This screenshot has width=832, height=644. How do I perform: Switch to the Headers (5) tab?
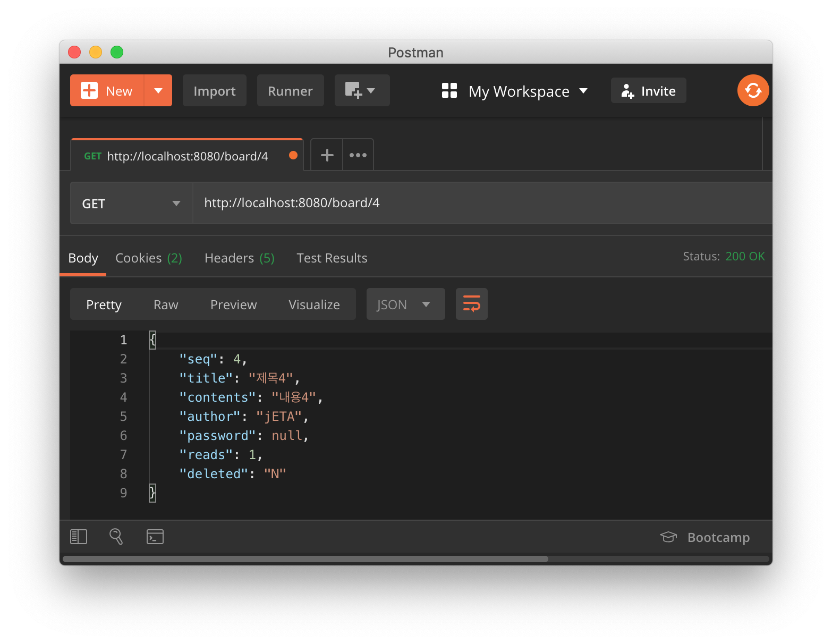(x=240, y=258)
